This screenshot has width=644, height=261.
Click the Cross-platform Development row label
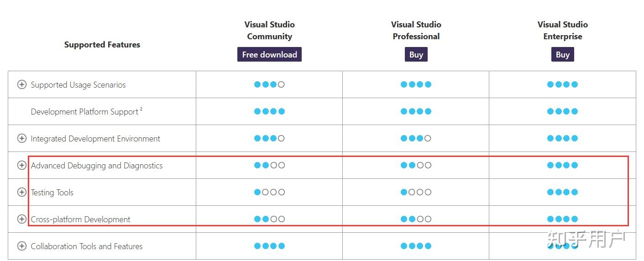[80, 219]
